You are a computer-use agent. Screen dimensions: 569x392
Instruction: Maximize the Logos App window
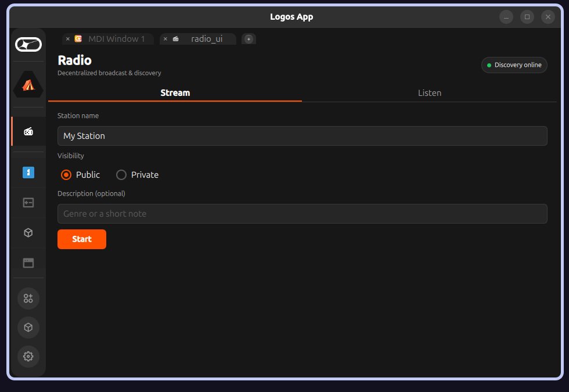coord(527,17)
